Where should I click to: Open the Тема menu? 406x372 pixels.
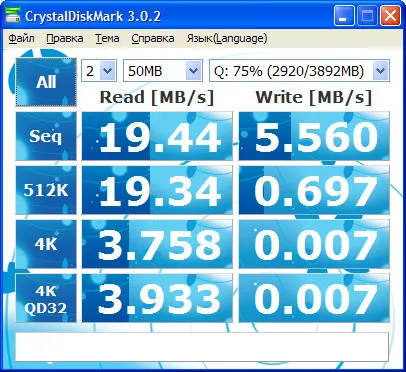tap(107, 38)
